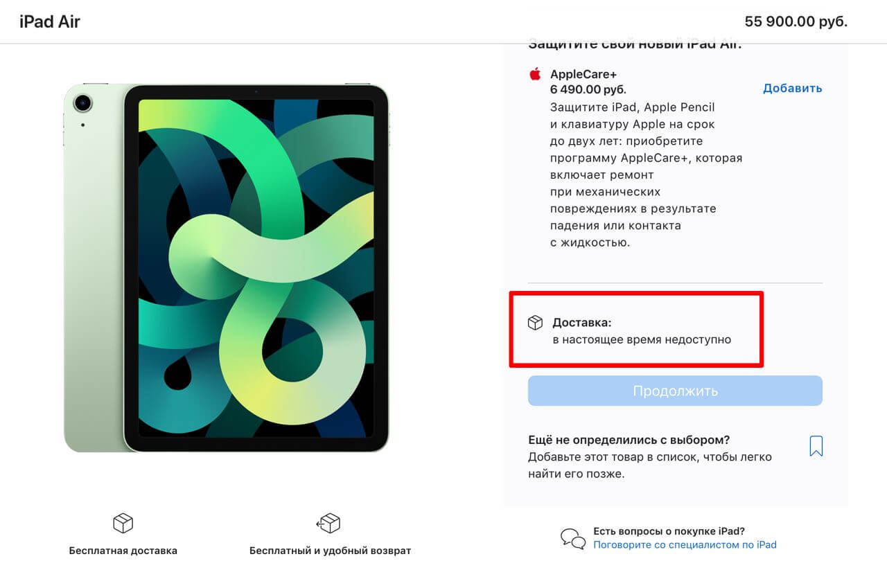Viewport: 887px width, 588px height.
Task: Click the 55 900.00 руб. price label
Action: click(795, 21)
